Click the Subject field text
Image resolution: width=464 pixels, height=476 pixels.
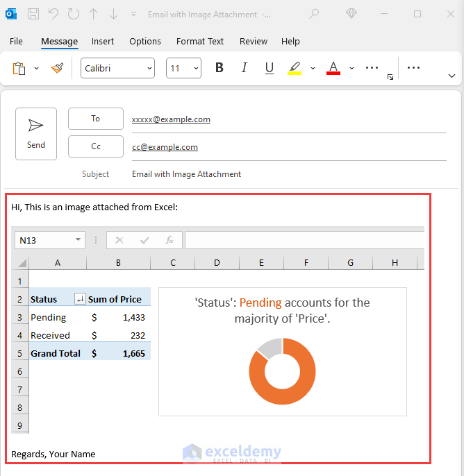(x=187, y=174)
